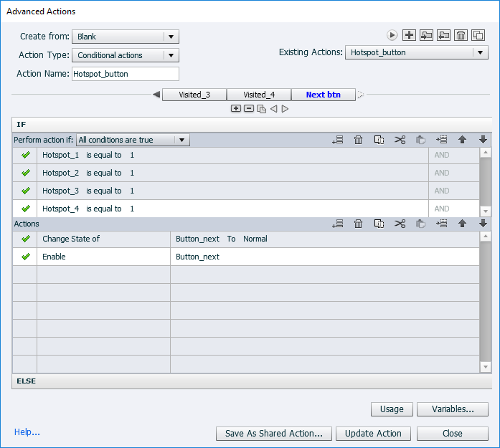Viewport: 500px width, 448px height.
Task: Add a condition row in the IF toolbar
Action: [x=337, y=140]
